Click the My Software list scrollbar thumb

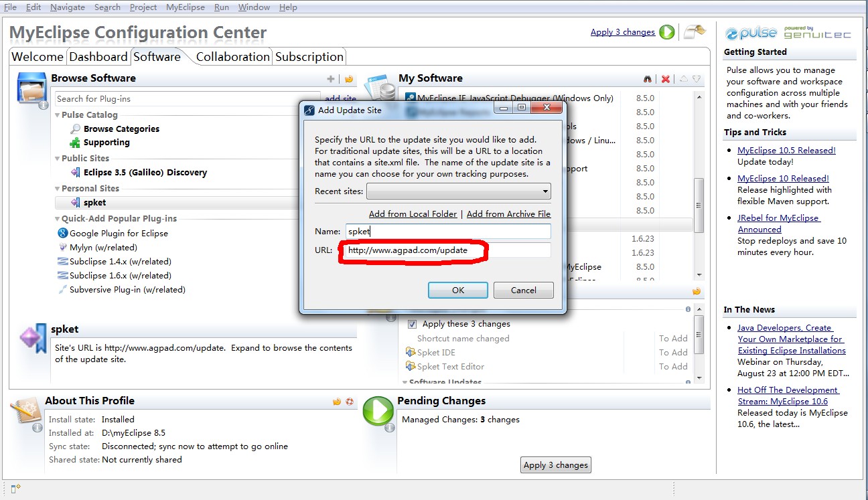coord(699,205)
